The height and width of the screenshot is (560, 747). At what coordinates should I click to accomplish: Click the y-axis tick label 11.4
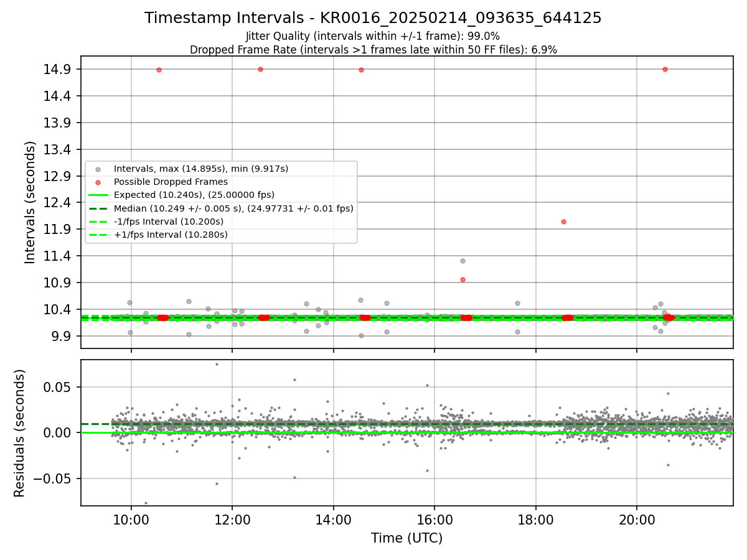pyautogui.click(x=58, y=256)
